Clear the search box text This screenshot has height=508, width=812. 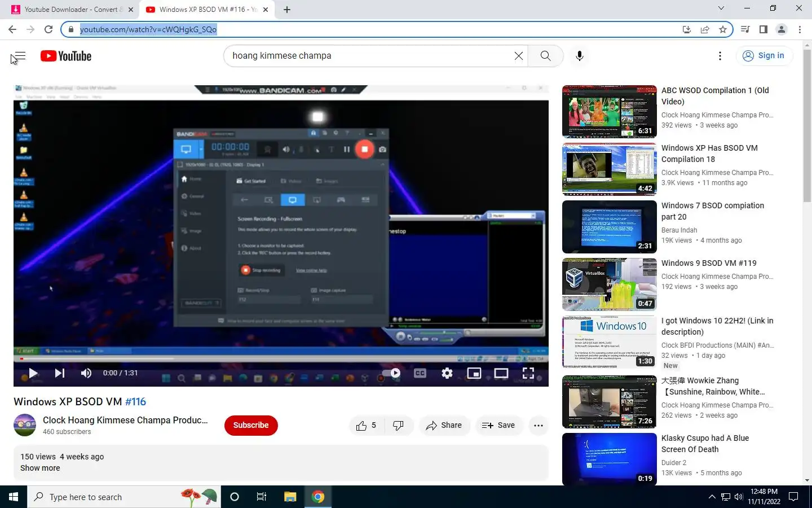518,56
